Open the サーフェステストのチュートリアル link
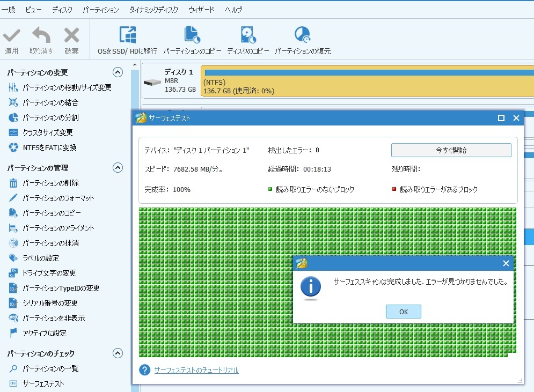The image size is (534, 392). pyautogui.click(x=196, y=370)
